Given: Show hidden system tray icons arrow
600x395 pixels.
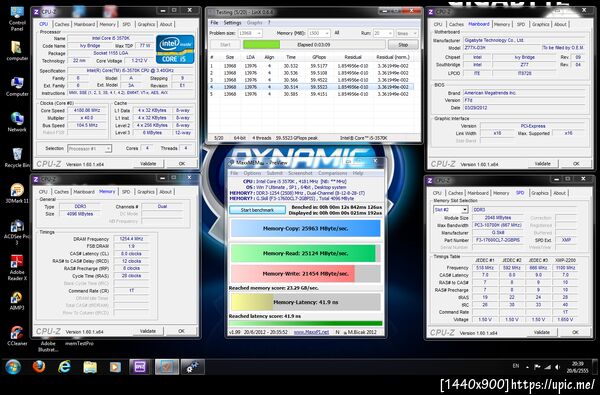Looking at the screenshot, I should click(527, 367).
